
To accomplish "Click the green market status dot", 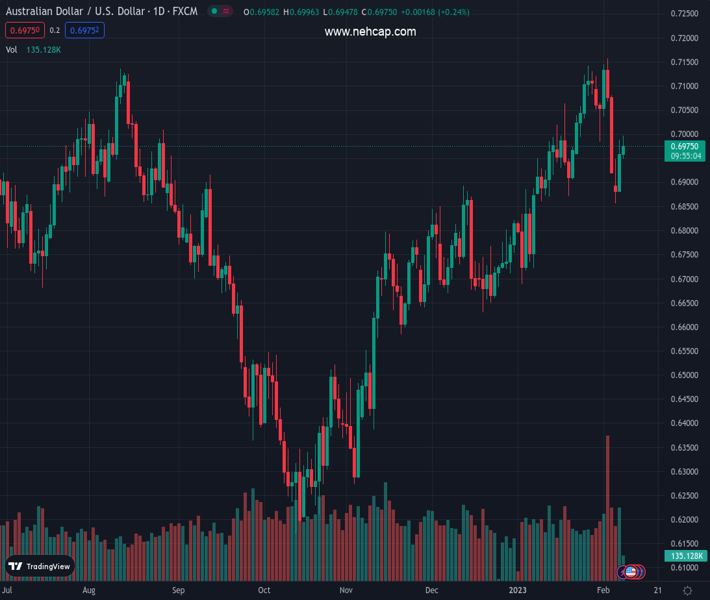I will coord(214,12).
